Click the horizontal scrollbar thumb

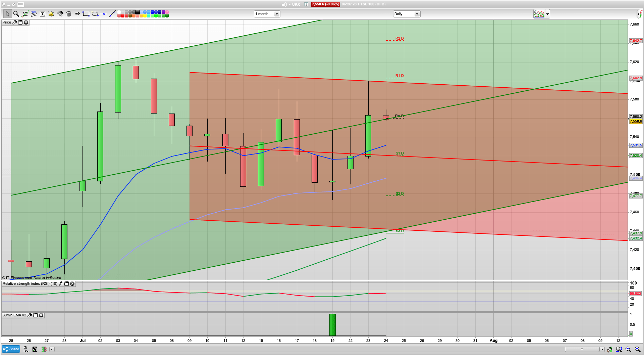582,349
